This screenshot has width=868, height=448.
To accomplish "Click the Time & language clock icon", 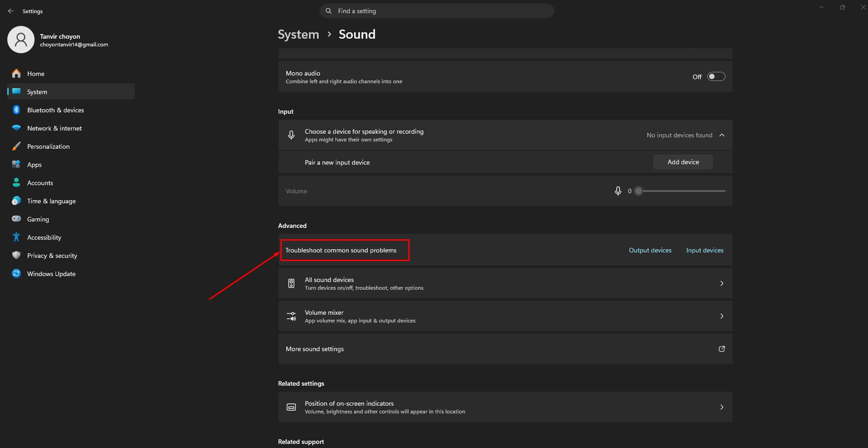I will (16, 201).
